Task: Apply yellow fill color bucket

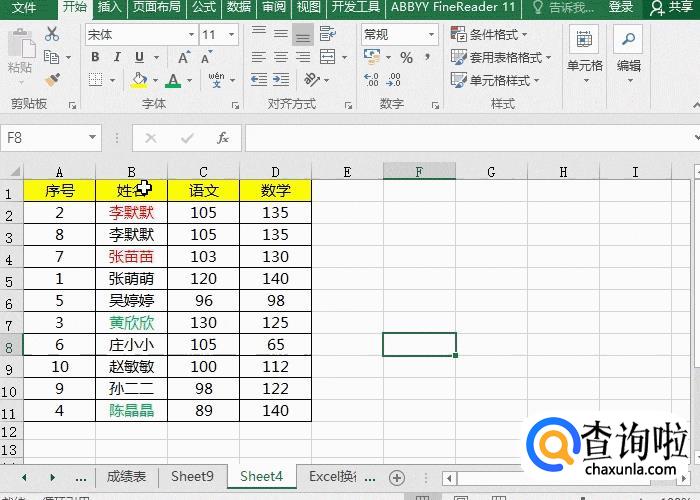Action: click(x=139, y=80)
